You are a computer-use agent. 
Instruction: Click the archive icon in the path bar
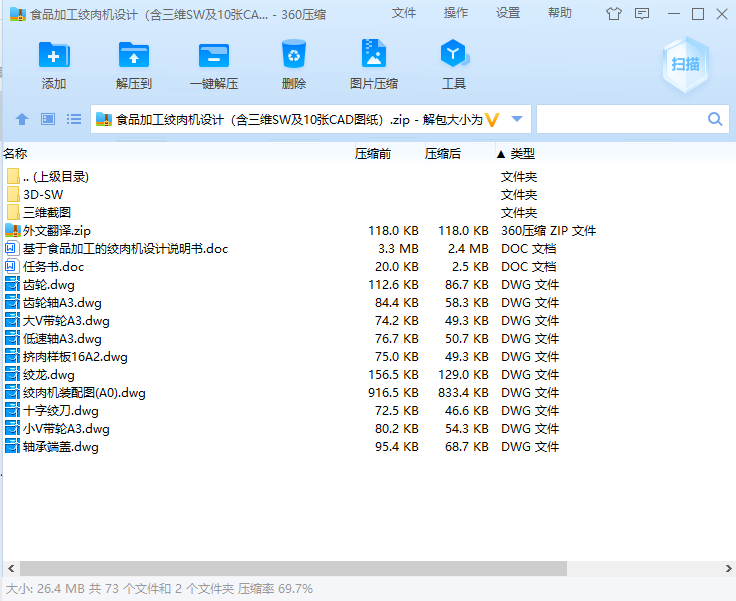click(104, 119)
